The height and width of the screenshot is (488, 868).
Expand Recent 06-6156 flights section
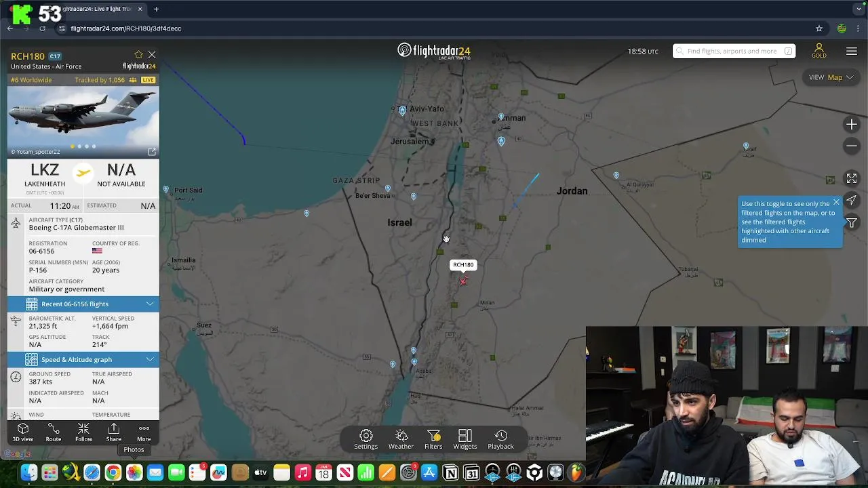pyautogui.click(x=83, y=304)
